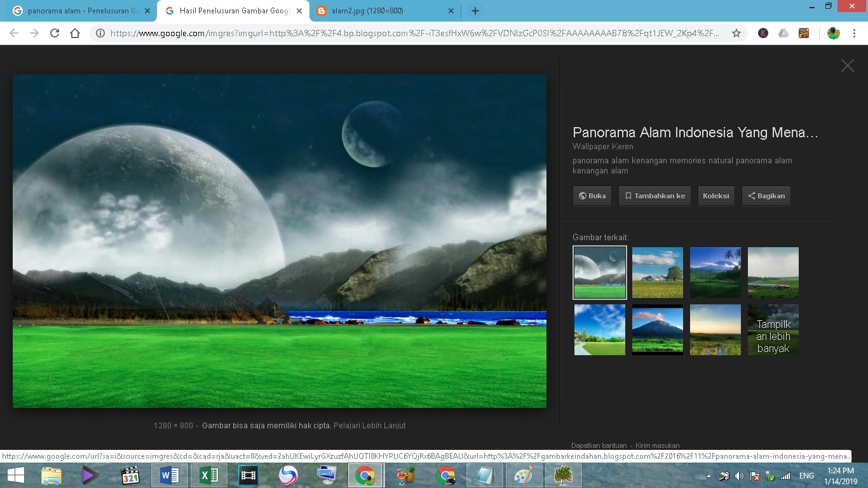Open the Windows Start button
Screen dimensions: 868x488
point(15,475)
